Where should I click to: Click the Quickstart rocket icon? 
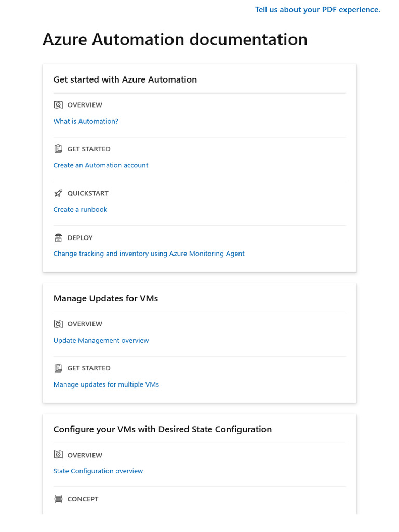tap(58, 193)
